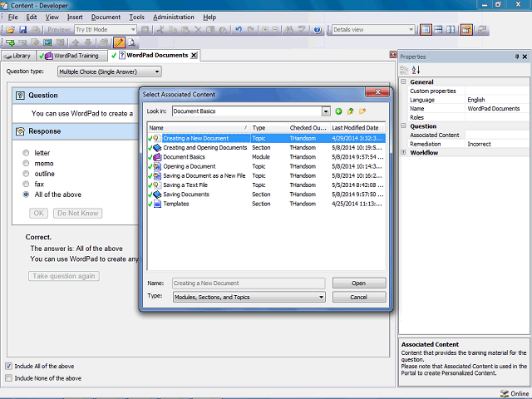The width and height of the screenshot is (532, 399).
Task: Select the 'outline' radio button
Action: pos(26,174)
